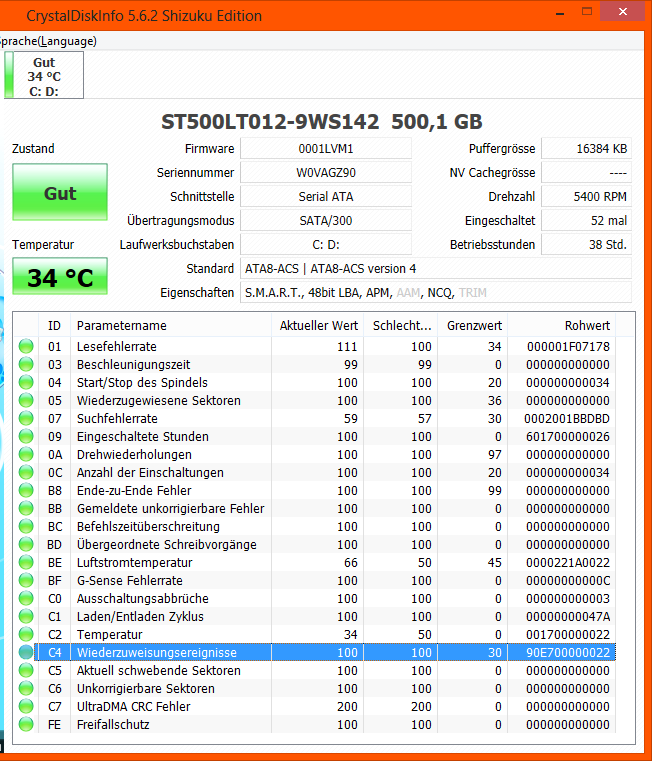
Task: Click raw value 0000221A0022
Action: click(568, 562)
